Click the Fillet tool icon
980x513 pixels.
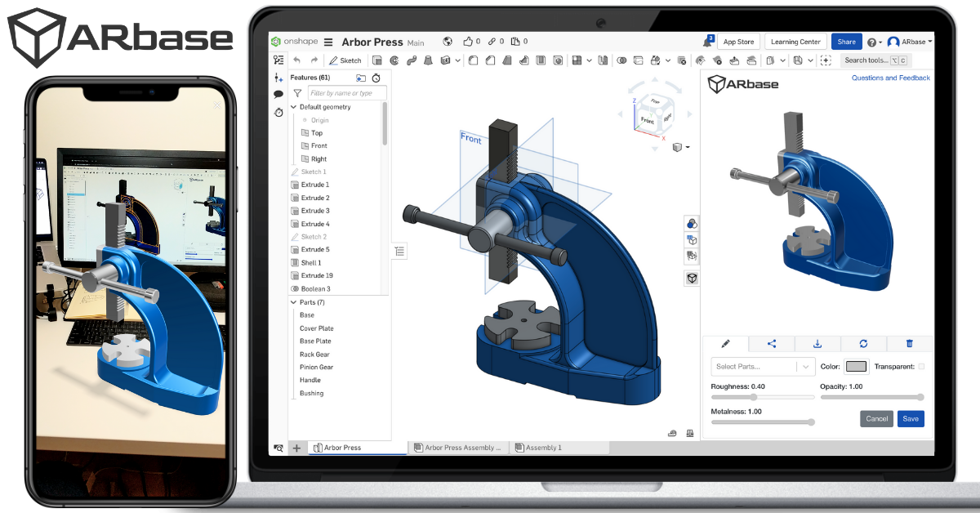pos(472,60)
